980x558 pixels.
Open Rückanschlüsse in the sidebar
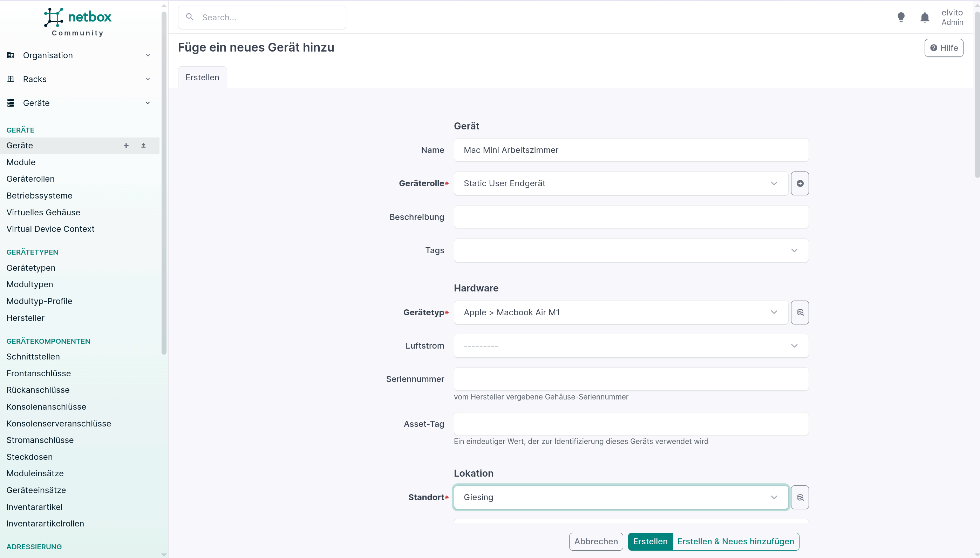coord(38,390)
